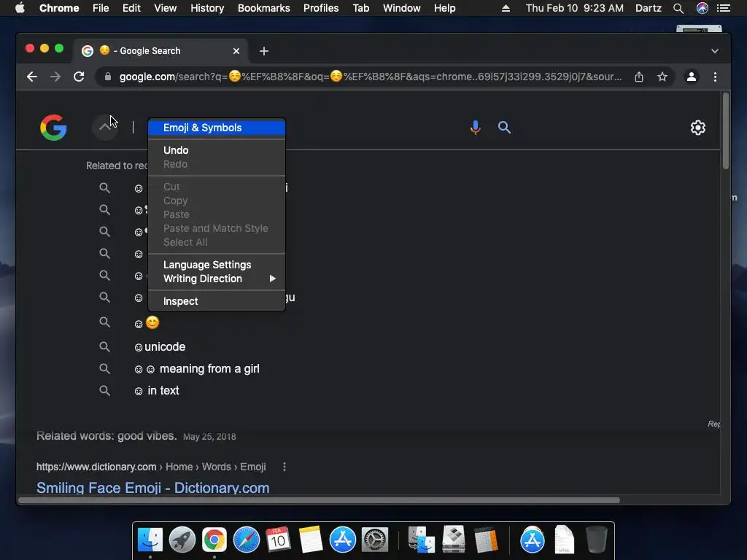Open the Edit menu
Viewport: 747px width, 560px height.
tap(131, 8)
